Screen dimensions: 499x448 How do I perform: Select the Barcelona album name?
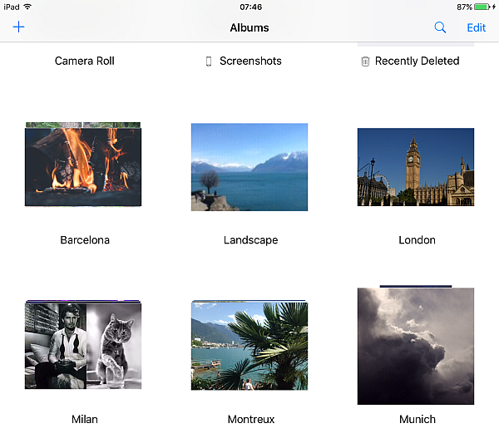(85, 240)
